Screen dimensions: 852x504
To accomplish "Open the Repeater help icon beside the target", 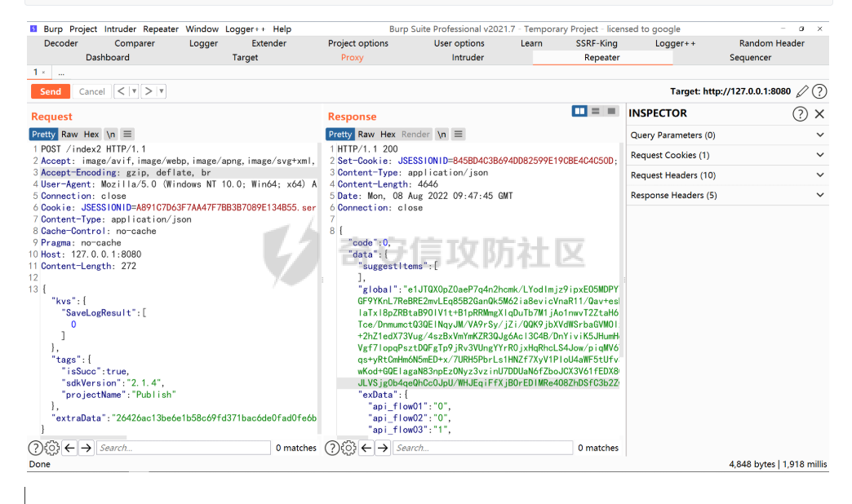I will point(819,91).
